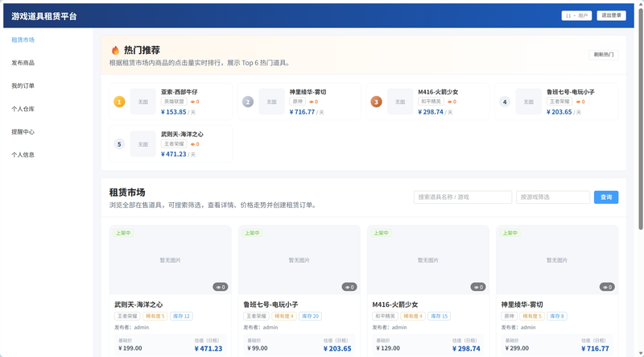Click the 退出登录 button
Image resolution: width=644 pixels, height=357 pixels.
point(611,15)
